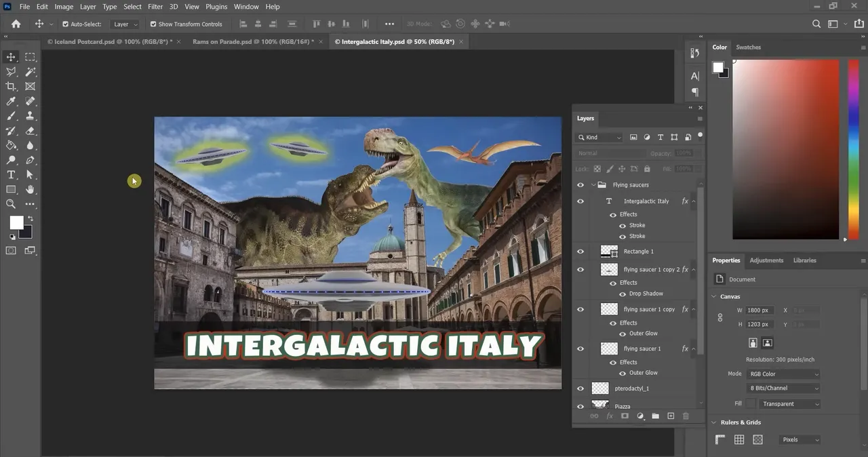The width and height of the screenshot is (868, 457).
Task: Switch to the Swatches tab
Action: point(748,47)
